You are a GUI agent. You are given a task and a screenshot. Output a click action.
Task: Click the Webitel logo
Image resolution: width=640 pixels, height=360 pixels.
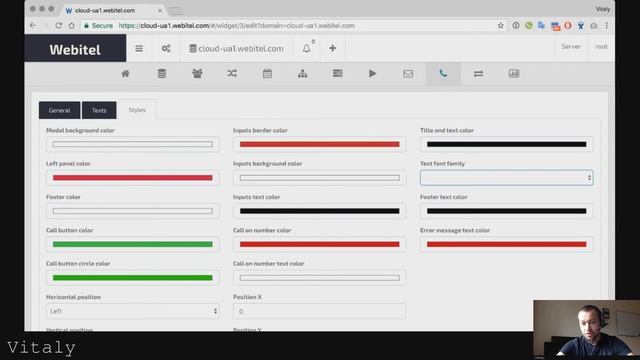pos(75,49)
